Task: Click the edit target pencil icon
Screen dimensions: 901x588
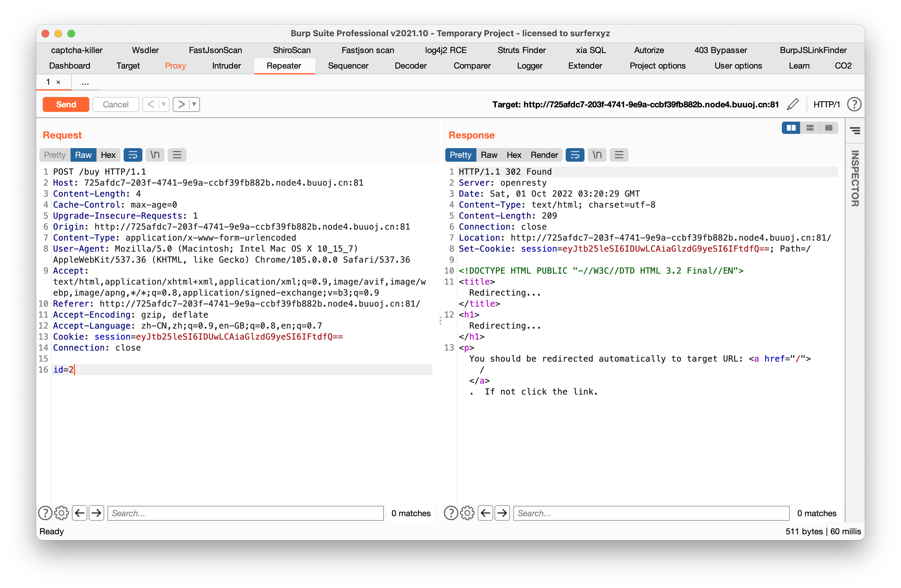Action: (793, 104)
